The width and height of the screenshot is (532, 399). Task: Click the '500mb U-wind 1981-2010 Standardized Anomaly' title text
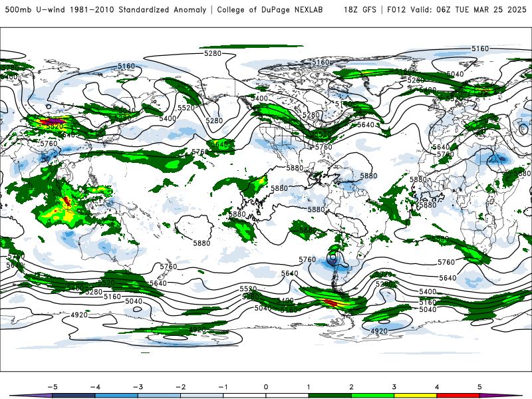pos(106,9)
